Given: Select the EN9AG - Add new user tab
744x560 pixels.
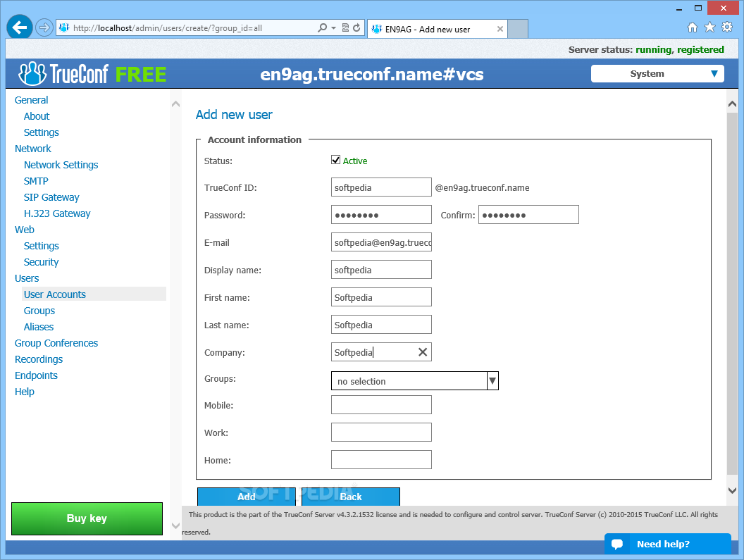Looking at the screenshot, I should pyautogui.click(x=437, y=29).
